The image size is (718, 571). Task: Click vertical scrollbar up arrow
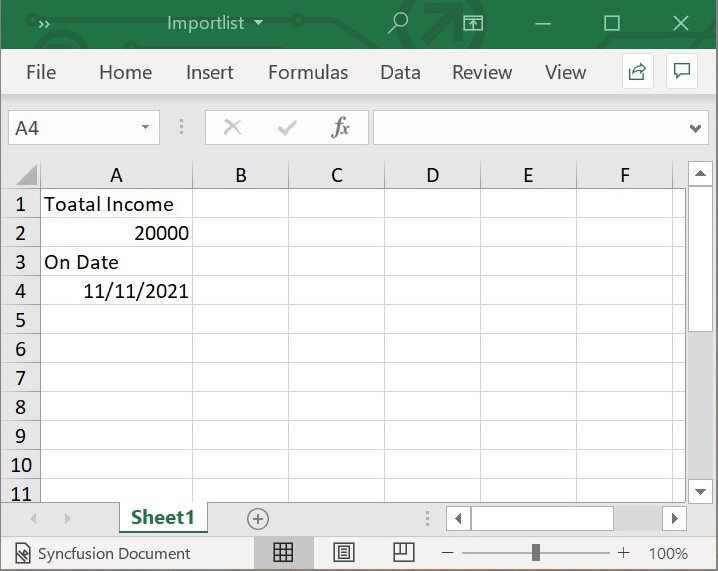coord(700,174)
